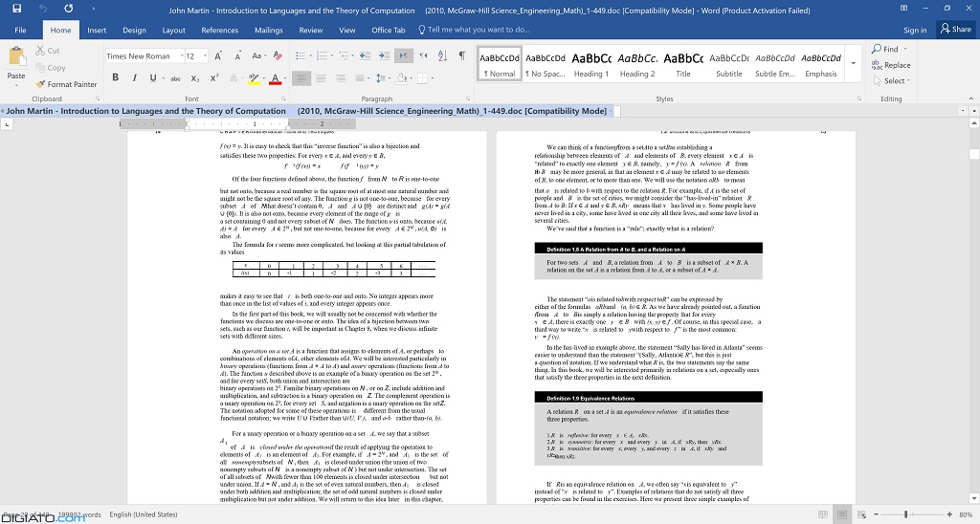Click the Save icon in the title bar

[17, 9]
